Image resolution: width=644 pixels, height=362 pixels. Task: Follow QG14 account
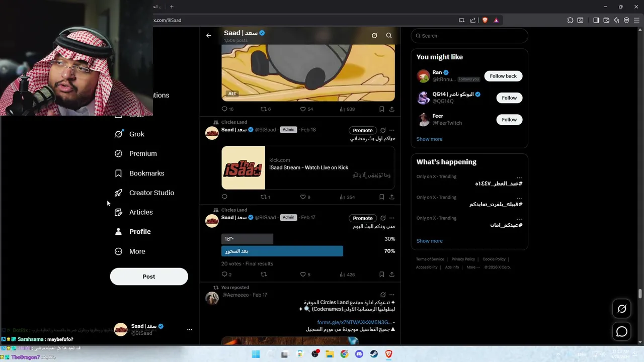[509, 98]
